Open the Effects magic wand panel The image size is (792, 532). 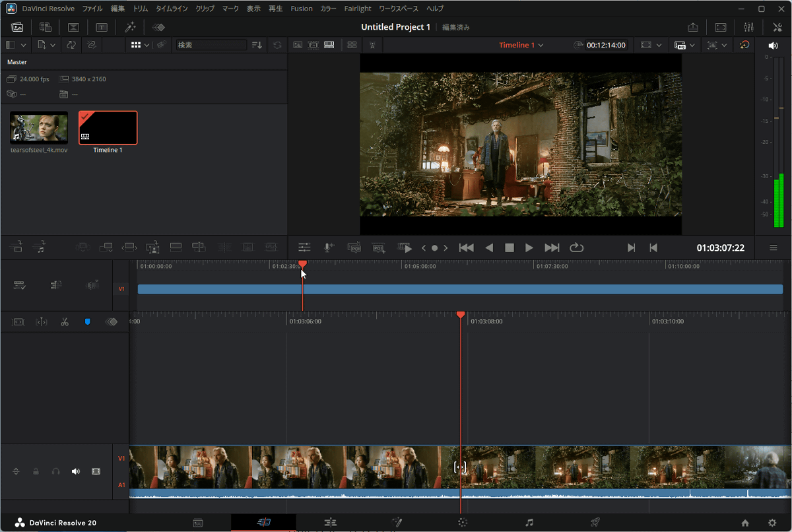tap(130, 27)
